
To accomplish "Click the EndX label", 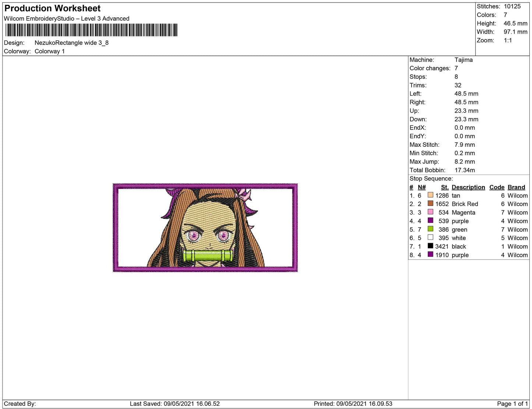I will [x=418, y=127].
